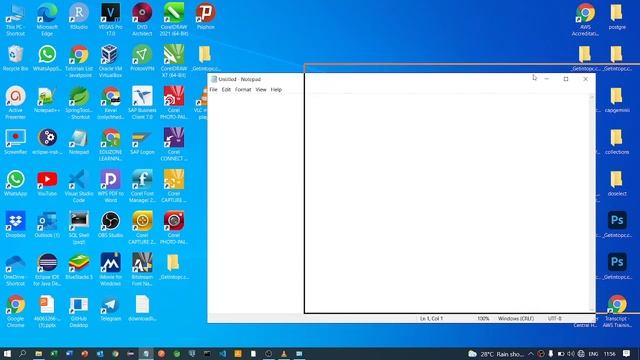Select the WPS PDF to Word icon
640x360 pixels.
pos(111,186)
